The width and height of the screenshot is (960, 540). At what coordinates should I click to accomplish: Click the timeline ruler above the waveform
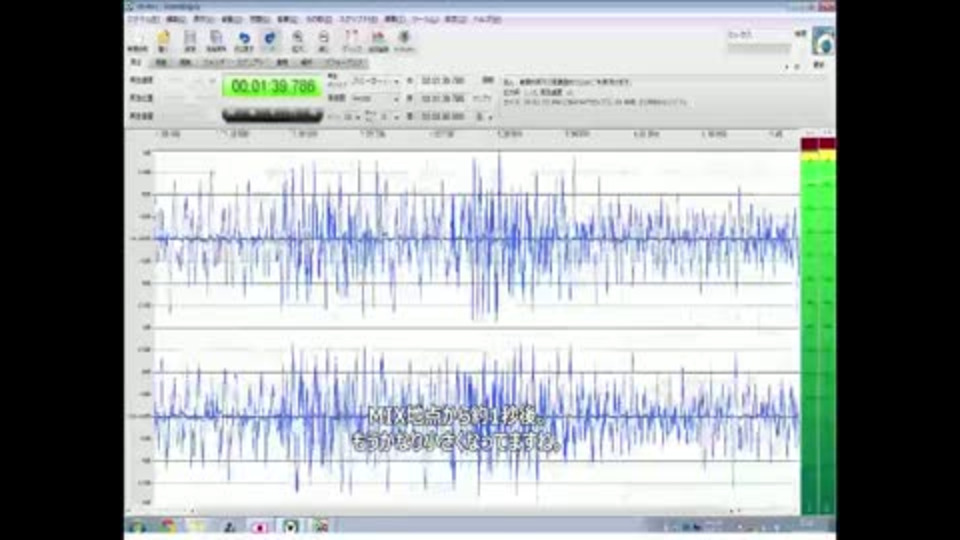click(x=476, y=133)
